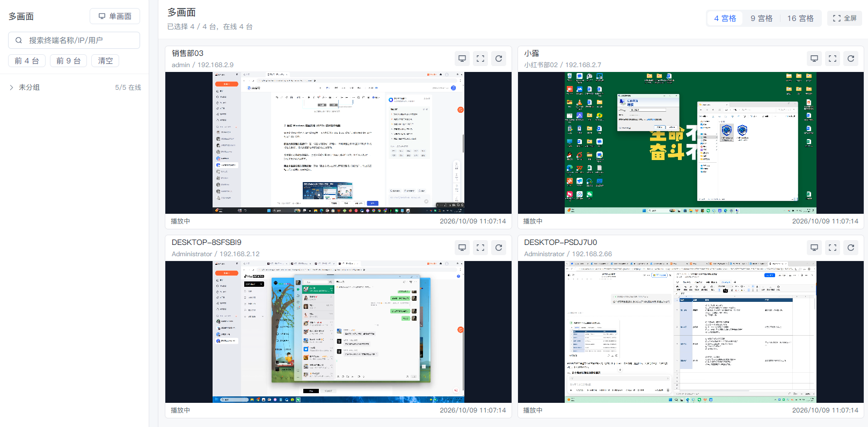Select 前 4 台 terminals
Image resolution: width=868 pixels, height=427 pixels.
tap(27, 61)
